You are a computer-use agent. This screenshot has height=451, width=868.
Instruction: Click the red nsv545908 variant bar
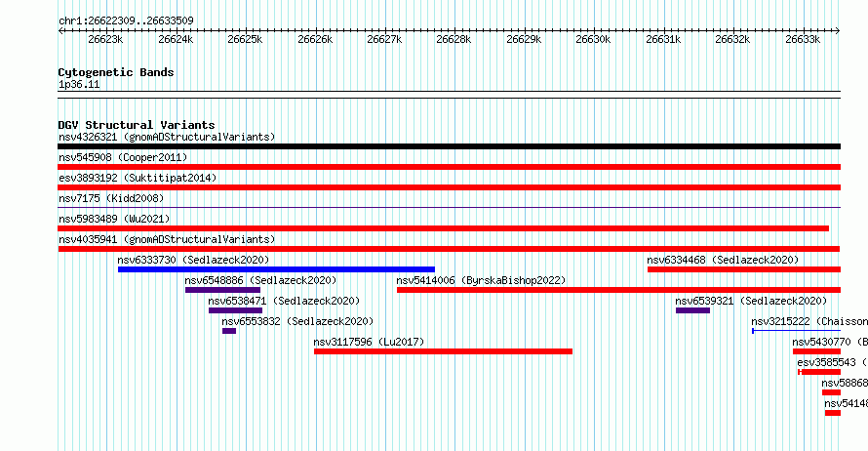[449, 167]
